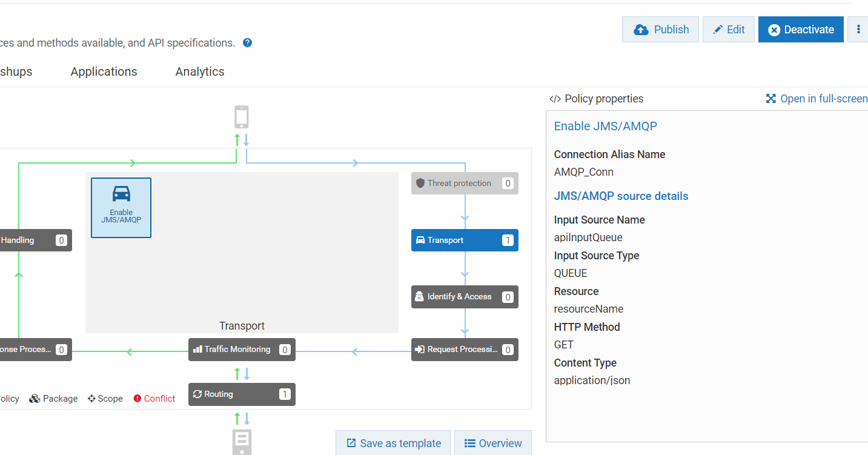Click the mobile client device icon
Viewport: 868px width, 455px height.
242,118
